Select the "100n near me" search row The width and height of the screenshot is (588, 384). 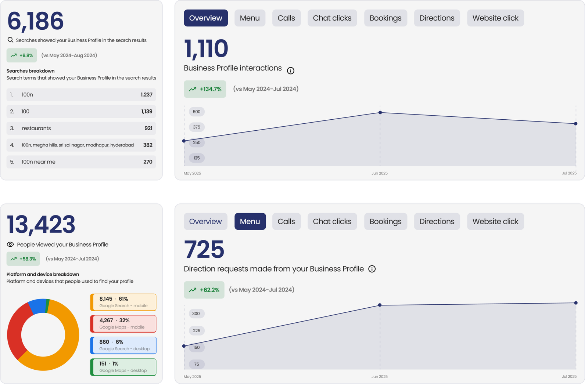81,162
